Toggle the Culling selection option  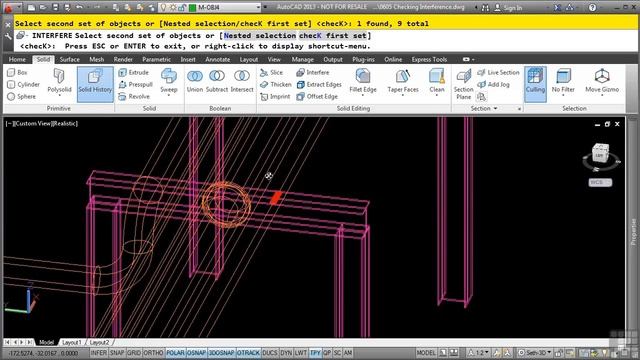[535, 84]
